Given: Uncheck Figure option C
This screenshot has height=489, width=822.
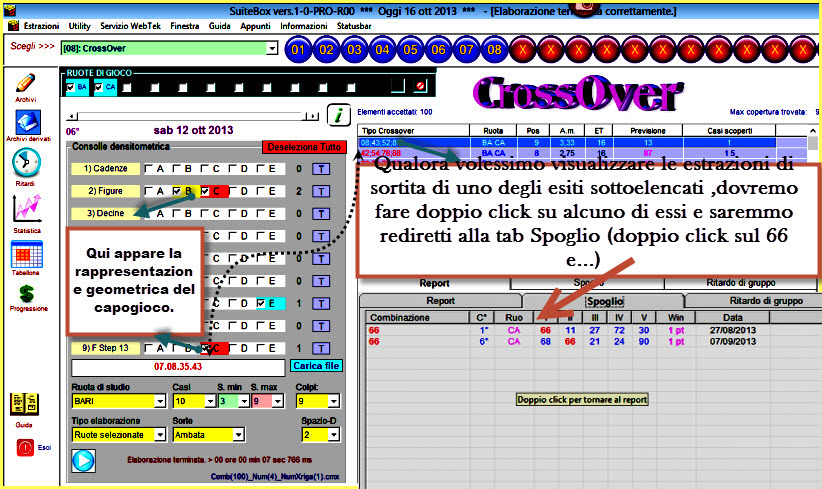Looking at the screenshot, I should coord(205,191).
